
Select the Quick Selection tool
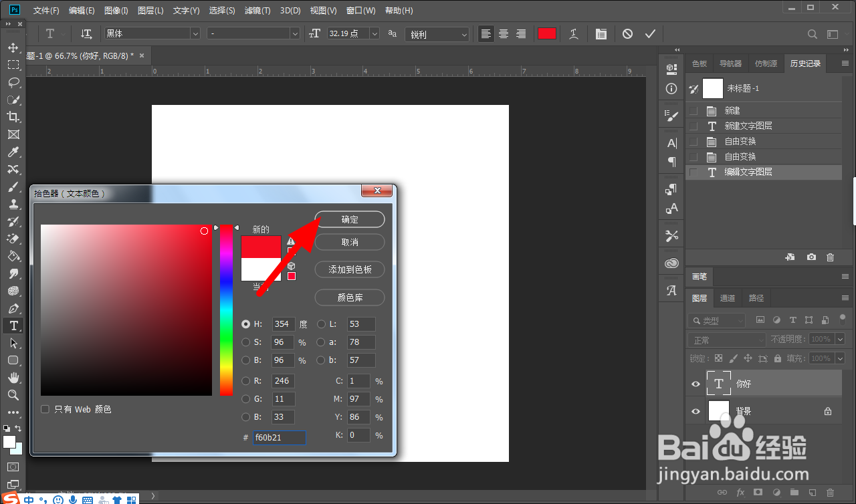click(x=13, y=100)
